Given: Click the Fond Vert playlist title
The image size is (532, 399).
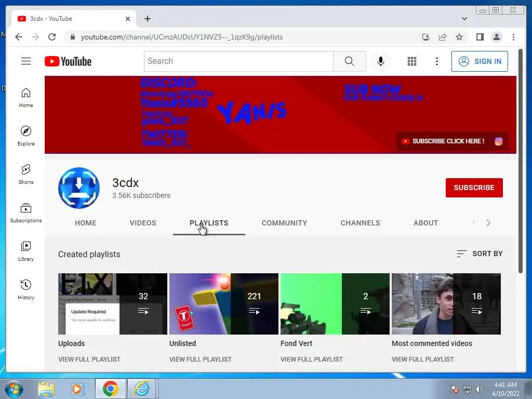Looking at the screenshot, I should point(296,343).
